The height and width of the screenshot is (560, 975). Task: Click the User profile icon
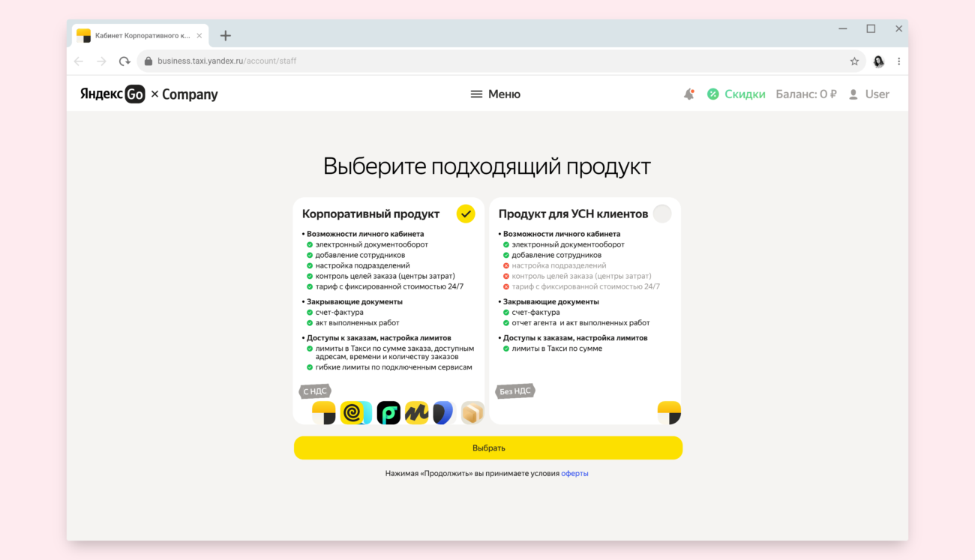pos(853,93)
